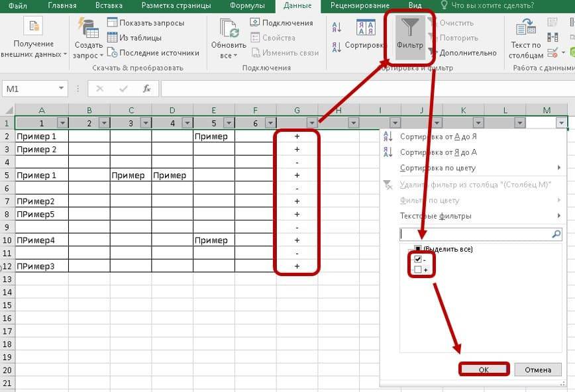The height and width of the screenshot is (392, 575).
Task: Select cell E10 containing Пример
Action: (x=214, y=240)
